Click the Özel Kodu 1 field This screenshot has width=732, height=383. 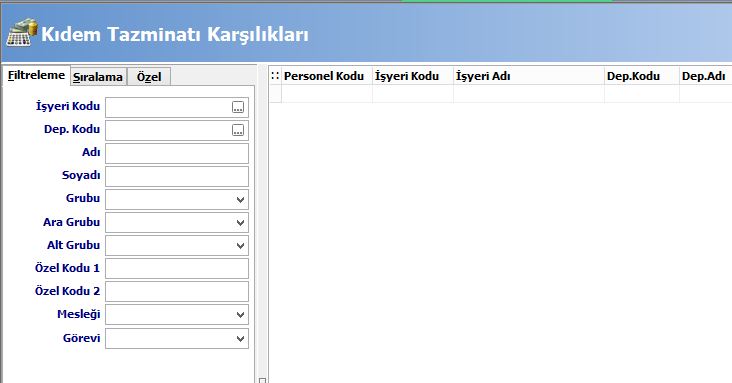[177, 269]
